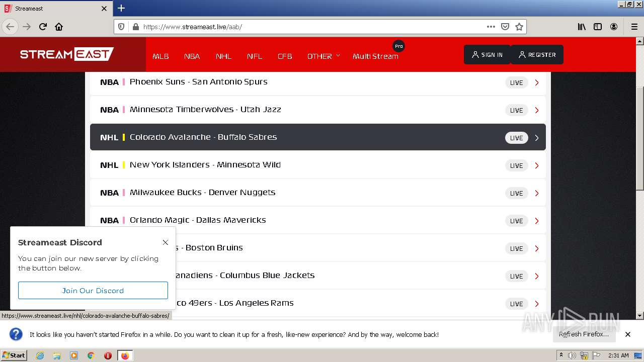This screenshot has width=644, height=362.
Task: Open the NFL menu item
Action: click(x=255, y=56)
